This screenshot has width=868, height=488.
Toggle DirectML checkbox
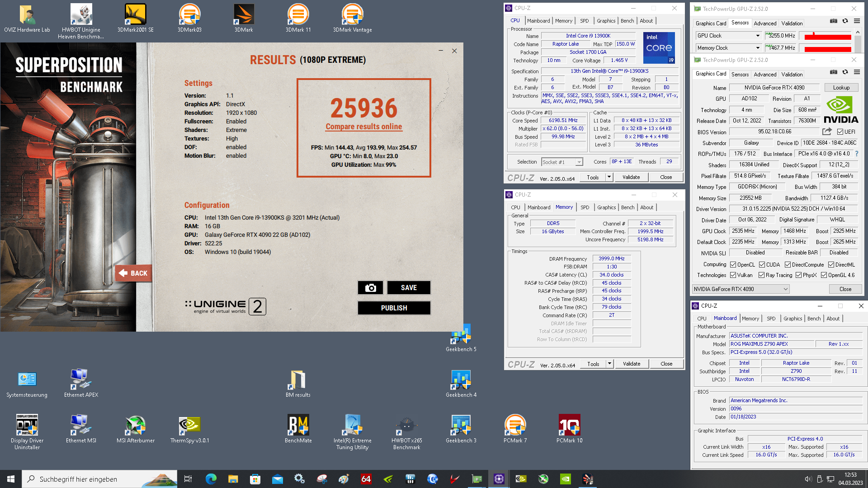(831, 265)
